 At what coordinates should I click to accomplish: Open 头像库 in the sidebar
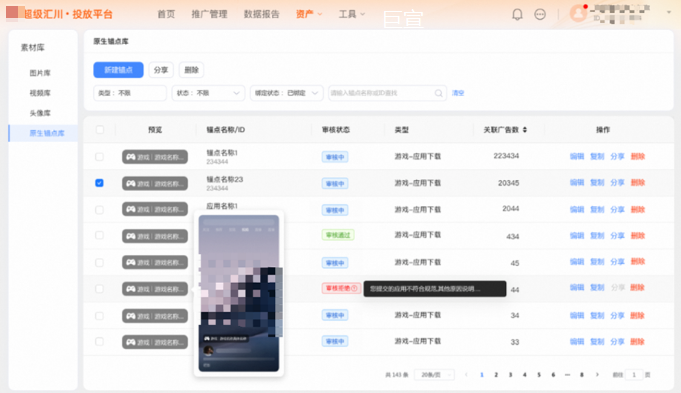click(40, 113)
